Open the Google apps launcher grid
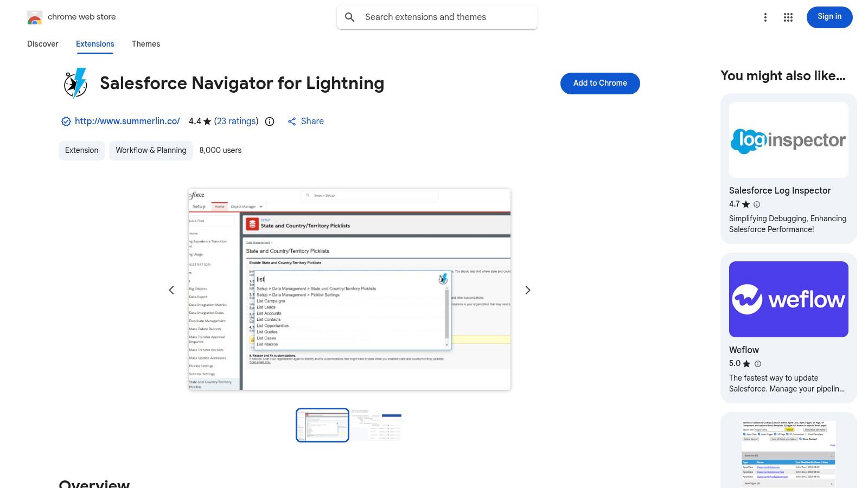 (x=787, y=17)
